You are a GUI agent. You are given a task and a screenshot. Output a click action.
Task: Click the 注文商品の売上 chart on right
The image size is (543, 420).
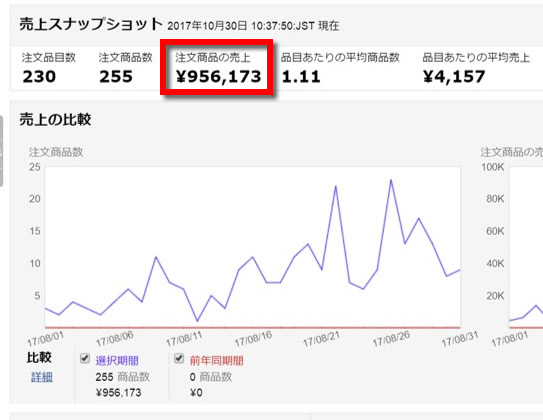[x=526, y=248]
